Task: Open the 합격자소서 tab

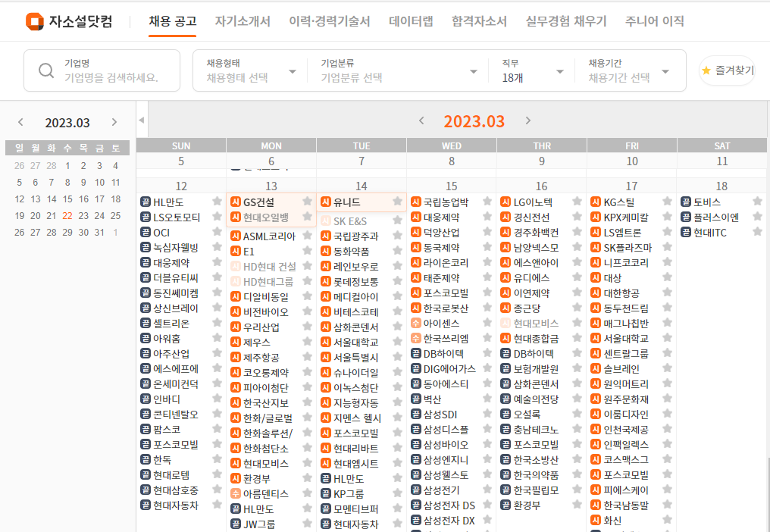Action: coord(479,21)
